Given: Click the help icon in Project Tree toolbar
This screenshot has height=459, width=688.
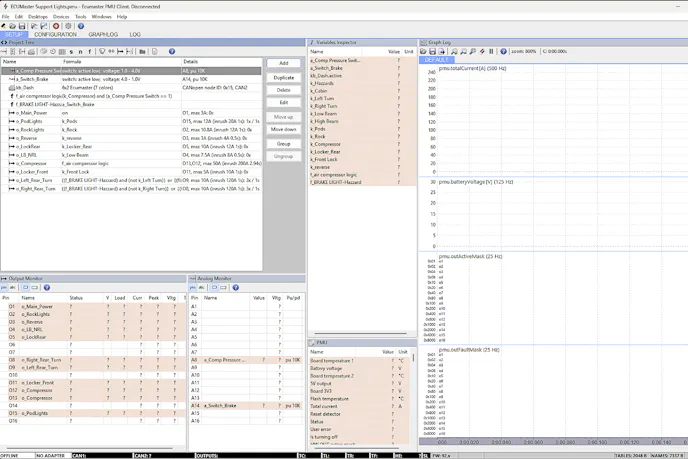Looking at the screenshot, I should pyautogui.click(x=171, y=51).
